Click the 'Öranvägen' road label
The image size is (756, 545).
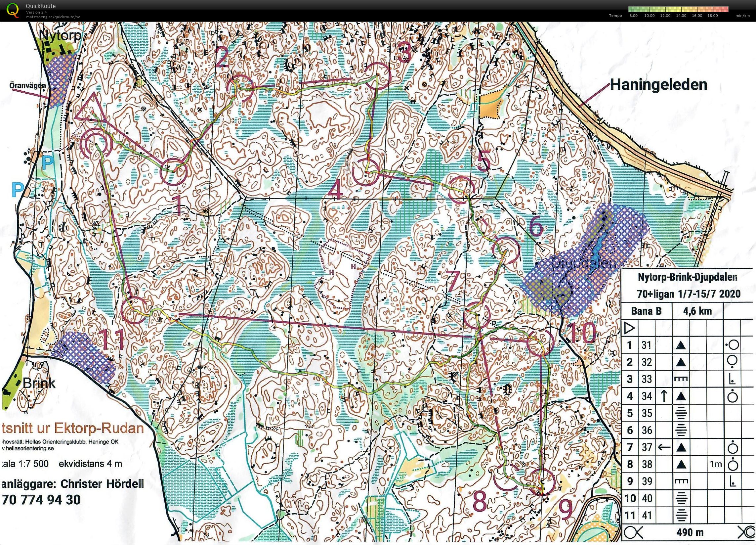pos(27,85)
